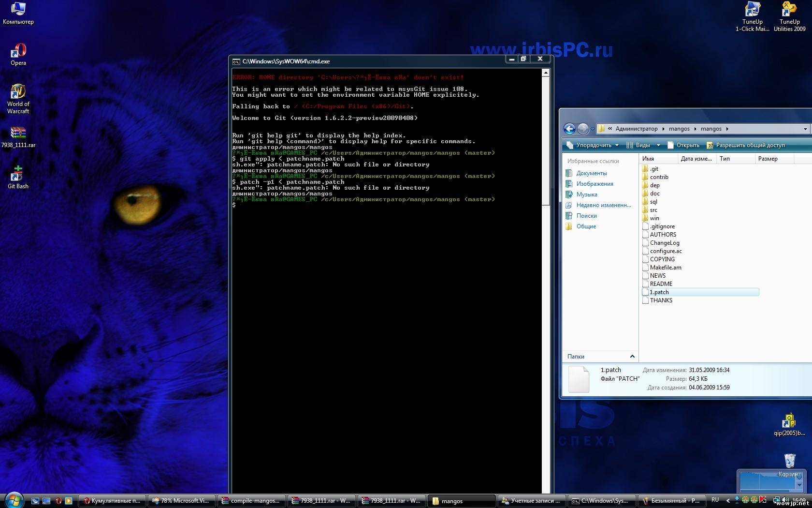Select the sql folder
The width and height of the screenshot is (812, 508).
[x=650, y=202]
